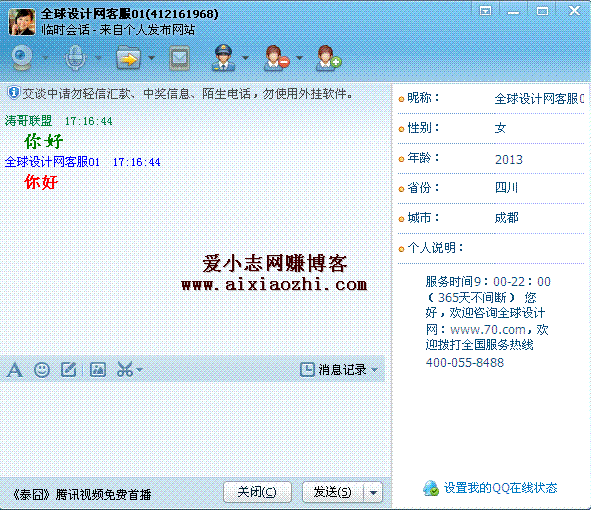Expand the send file dropdown arrow
This screenshot has height=510, width=591.
pos(151,58)
